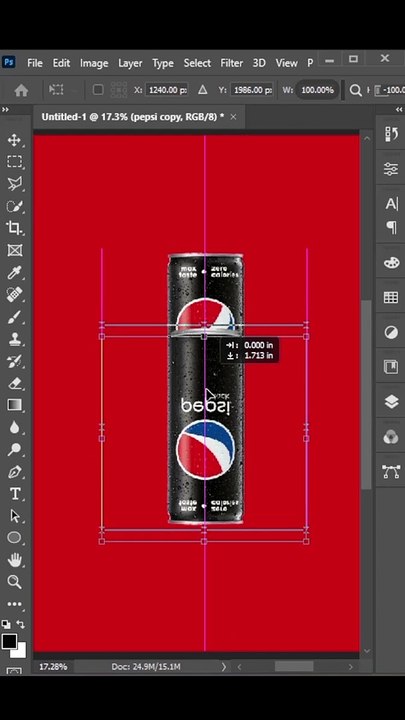Screen dimensions: 405x720
Task: Select the Quick Selection tool
Action: tap(14, 206)
